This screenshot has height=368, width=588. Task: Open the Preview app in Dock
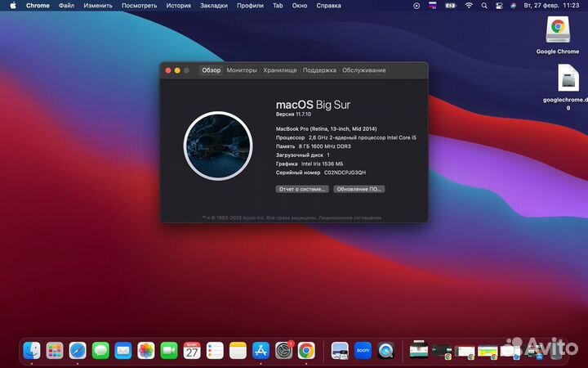[340, 351]
